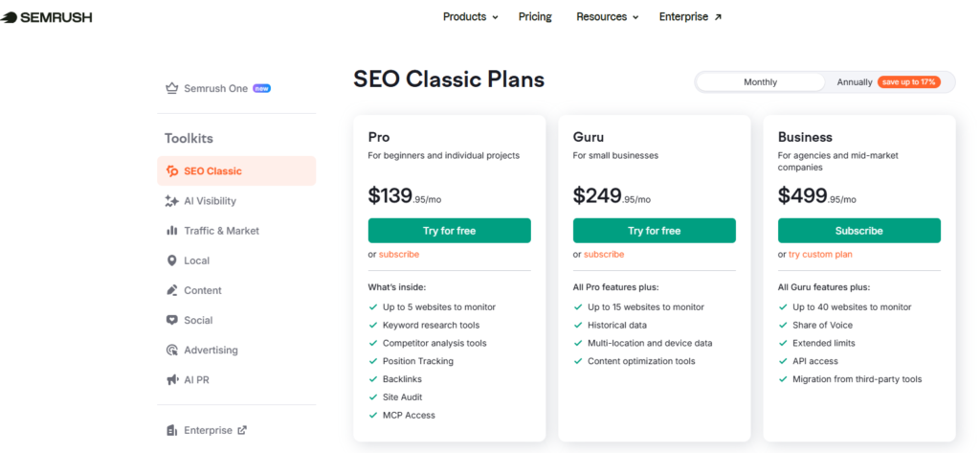Expand the Products dropdown menu
980x453 pixels.
tap(470, 17)
